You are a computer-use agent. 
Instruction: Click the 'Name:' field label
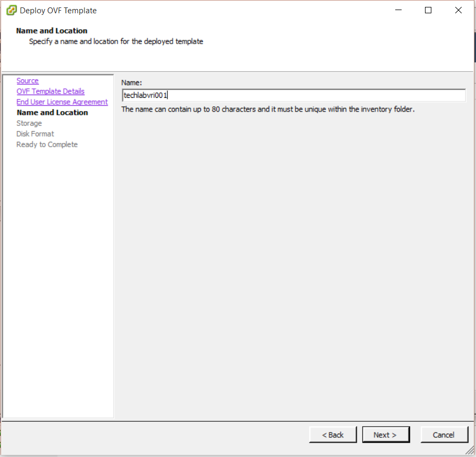[131, 82]
